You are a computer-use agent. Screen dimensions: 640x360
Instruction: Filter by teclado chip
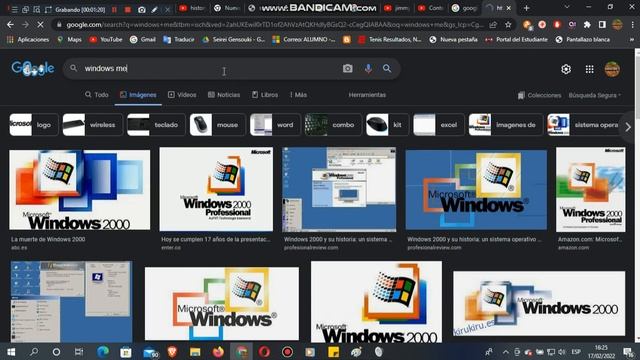(156, 125)
